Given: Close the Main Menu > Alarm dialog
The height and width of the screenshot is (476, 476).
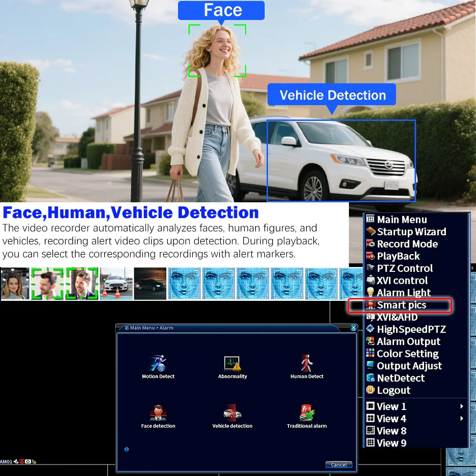Looking at the screenshot, I should pyautogui.click(x=353, y=327).
